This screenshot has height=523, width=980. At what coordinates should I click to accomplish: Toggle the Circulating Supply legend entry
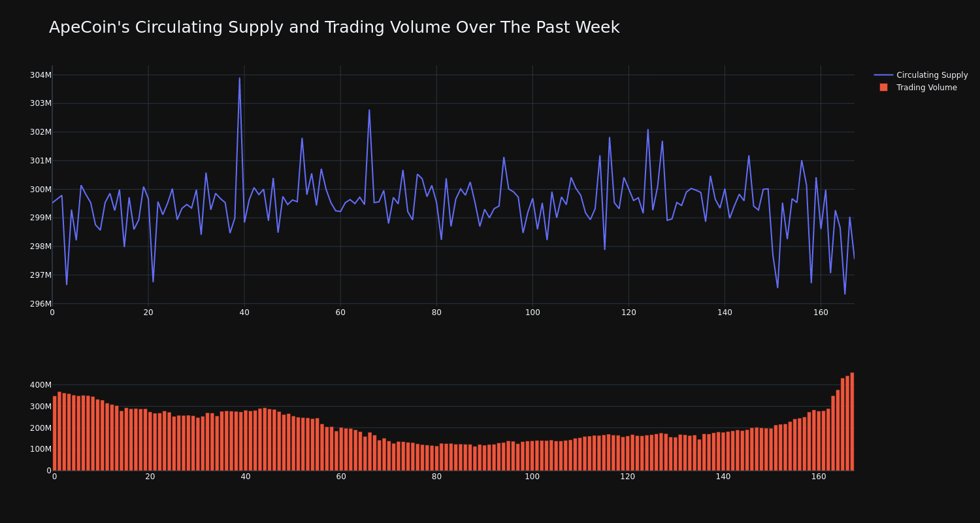click(921, 75)
